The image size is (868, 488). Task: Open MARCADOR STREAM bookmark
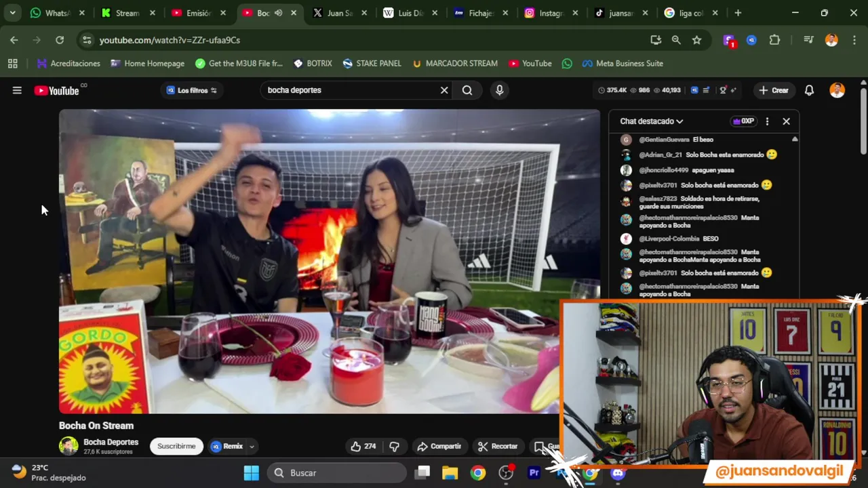pyautogui.click(x=454, y=64)
